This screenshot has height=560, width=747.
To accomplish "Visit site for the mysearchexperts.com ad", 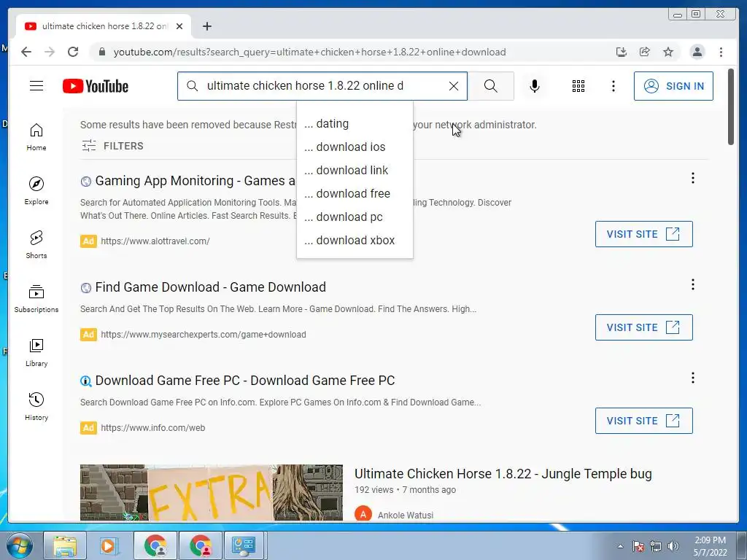I will (x=643, y=327).
